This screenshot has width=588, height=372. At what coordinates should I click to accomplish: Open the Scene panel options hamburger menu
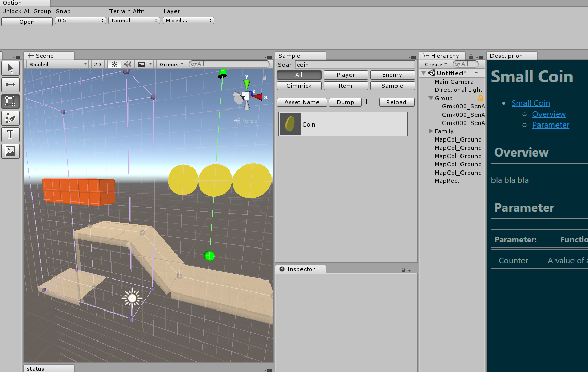pyautogui.click(x=268, y=57)
